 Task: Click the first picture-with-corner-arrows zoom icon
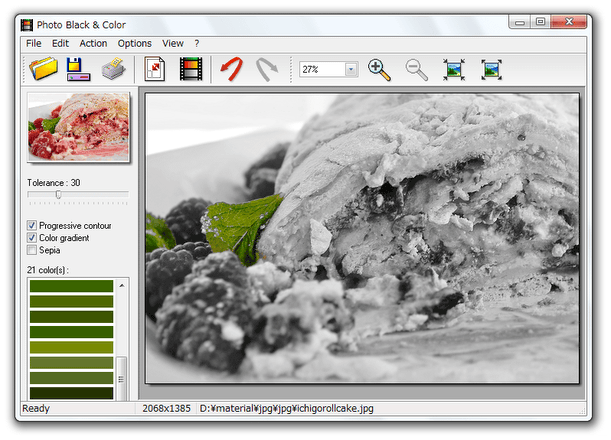(x=454, y=70)
